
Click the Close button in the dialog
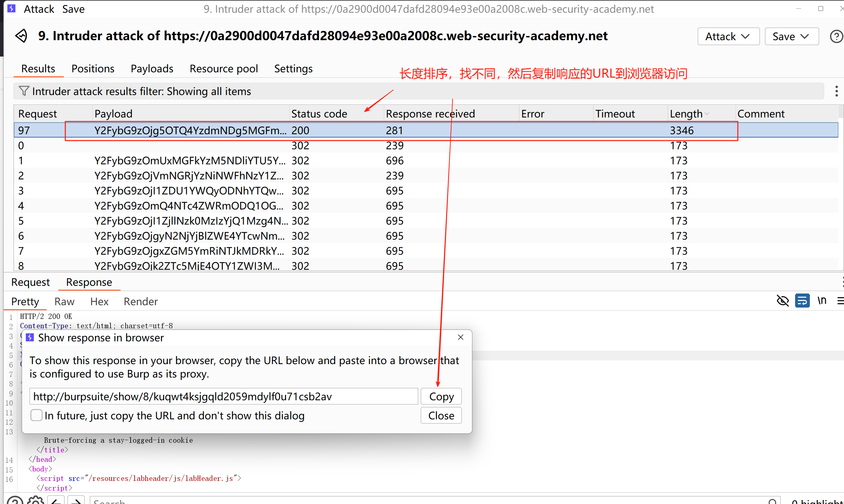coord(441,415)
